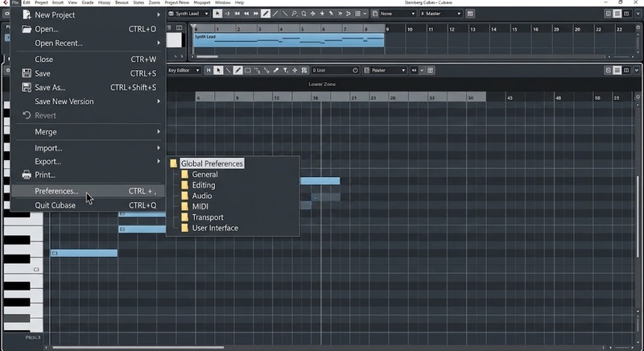Screen dimensions: 644x351
Task: Choose Quit Cubase
Action: click(89, 205)
